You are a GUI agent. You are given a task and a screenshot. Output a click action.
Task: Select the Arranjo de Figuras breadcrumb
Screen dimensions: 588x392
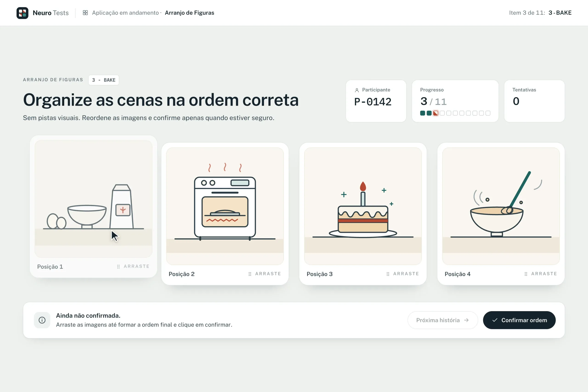click(x=189, y=13)
